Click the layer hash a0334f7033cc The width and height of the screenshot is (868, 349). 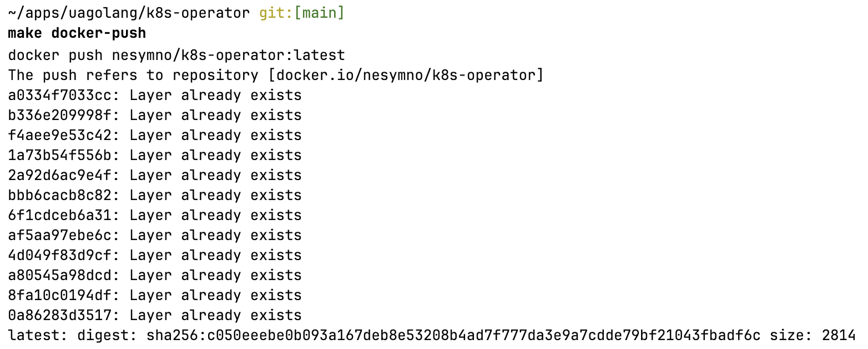coord(60,95)
